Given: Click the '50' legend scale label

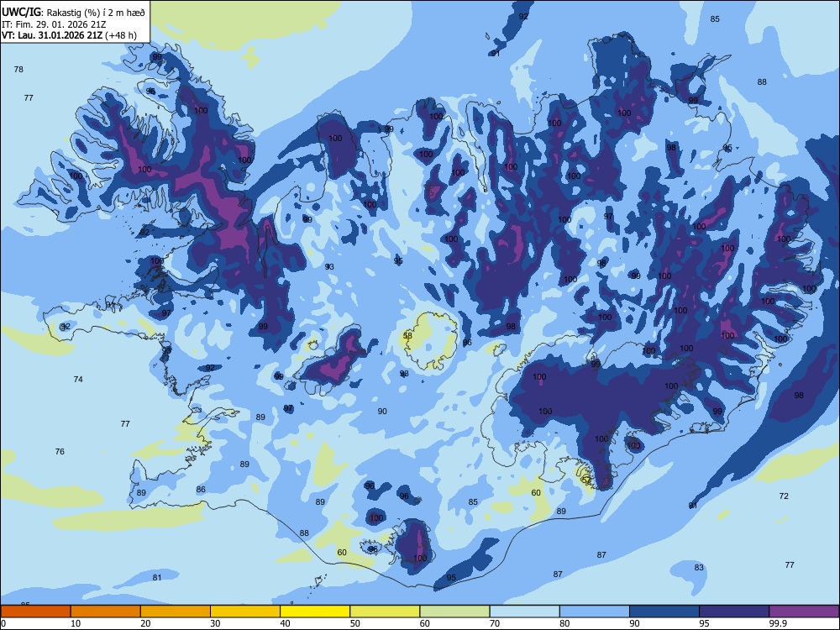Looking at the screenshot, I should pos(355,623).
